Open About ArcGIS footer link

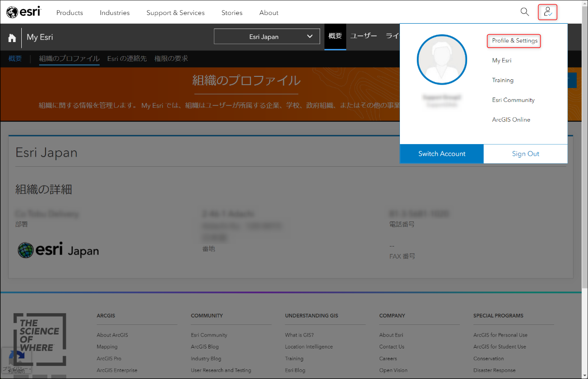112,335
